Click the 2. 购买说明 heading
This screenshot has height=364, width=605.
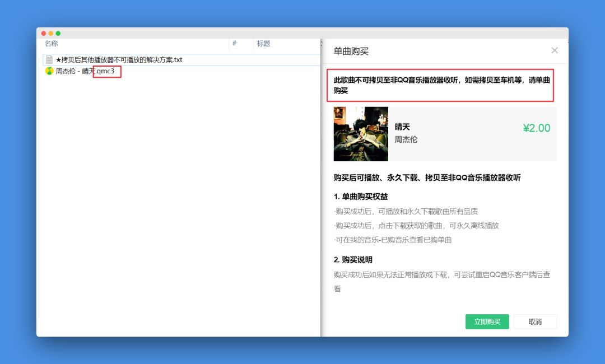tap(353, 260)
